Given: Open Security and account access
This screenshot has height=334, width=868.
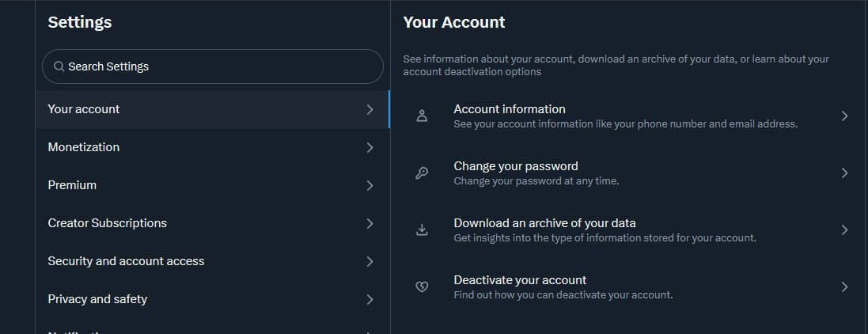Looking at the screenshot, I should pyautogui.click(x=213, y=261).
